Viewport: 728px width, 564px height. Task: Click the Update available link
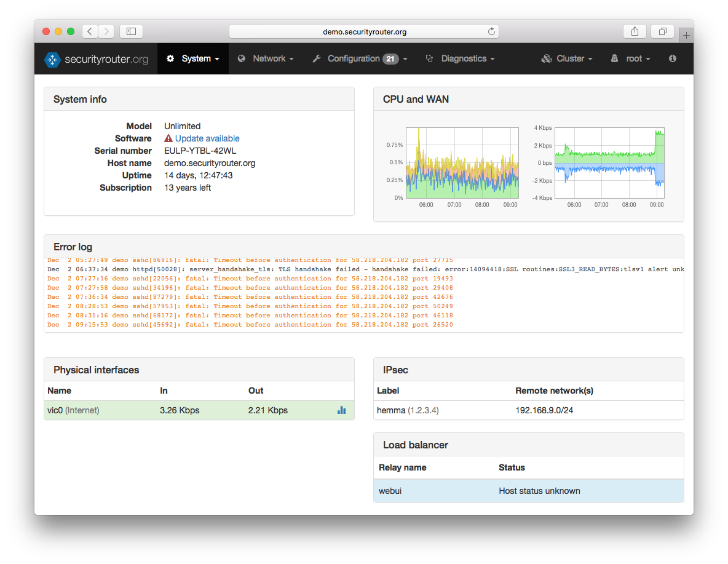(207, 138)
